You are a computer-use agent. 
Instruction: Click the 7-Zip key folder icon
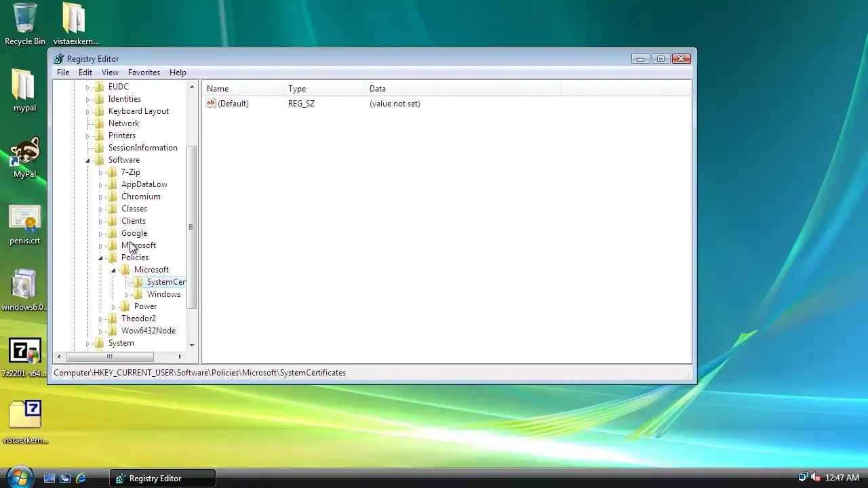[x=113, y=172]
